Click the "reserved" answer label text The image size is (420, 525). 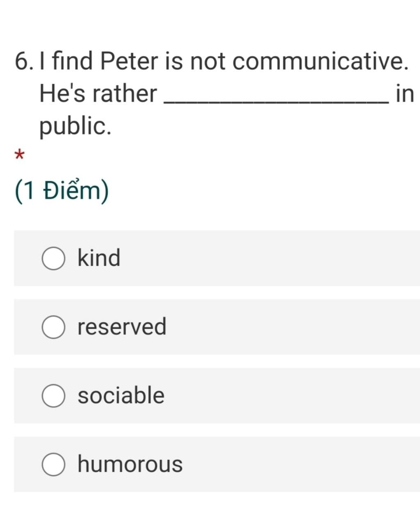click(x=122, y=326)
